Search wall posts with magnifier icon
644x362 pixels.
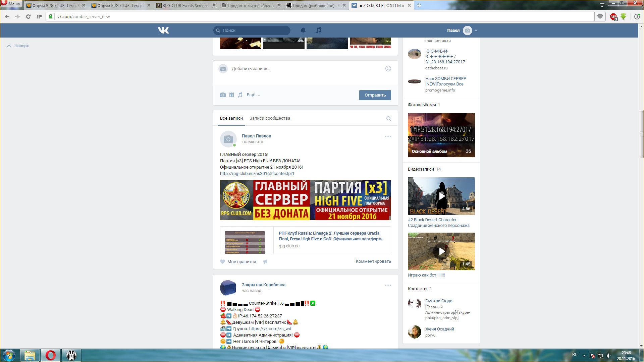point(388,119)
